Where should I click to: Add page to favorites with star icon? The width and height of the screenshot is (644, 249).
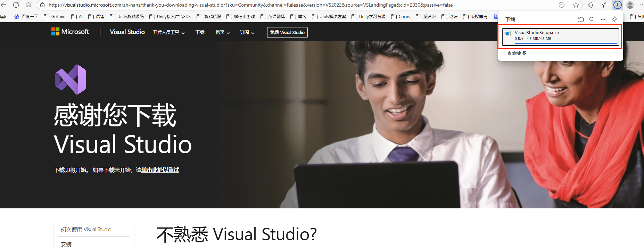click(576, 5)
